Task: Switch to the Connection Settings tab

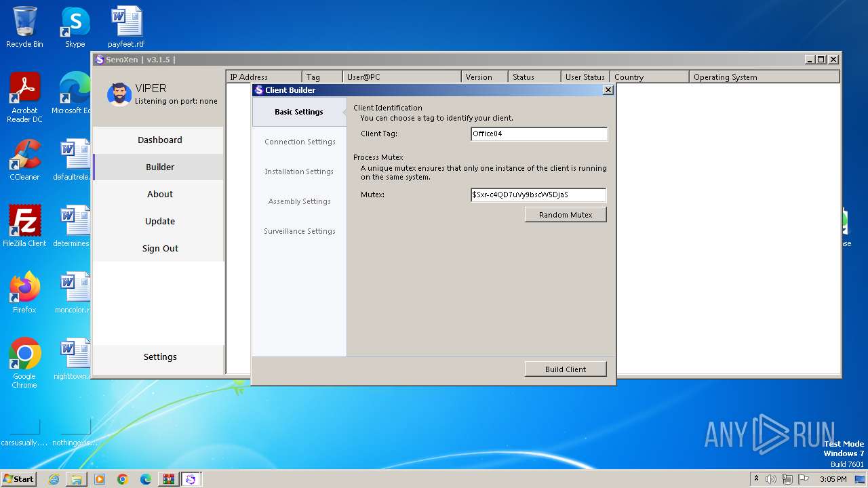Action: [x=300, y=142]
